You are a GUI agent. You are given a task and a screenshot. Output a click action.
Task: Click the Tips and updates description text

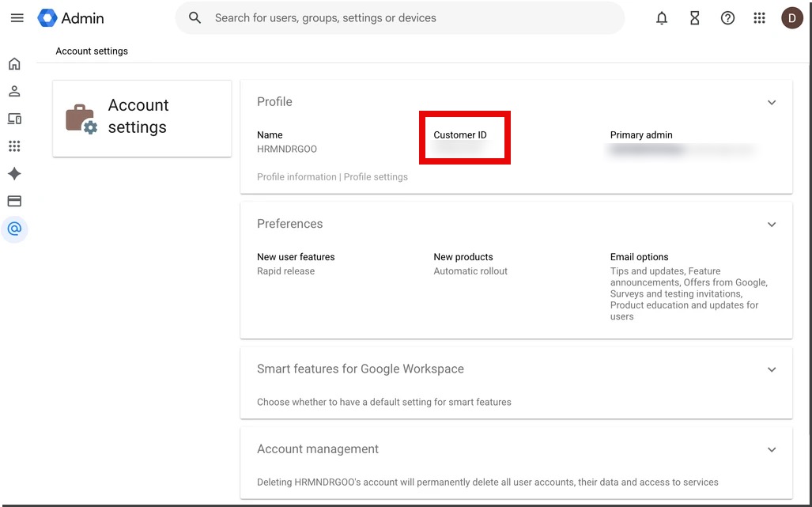click(689, 293)
